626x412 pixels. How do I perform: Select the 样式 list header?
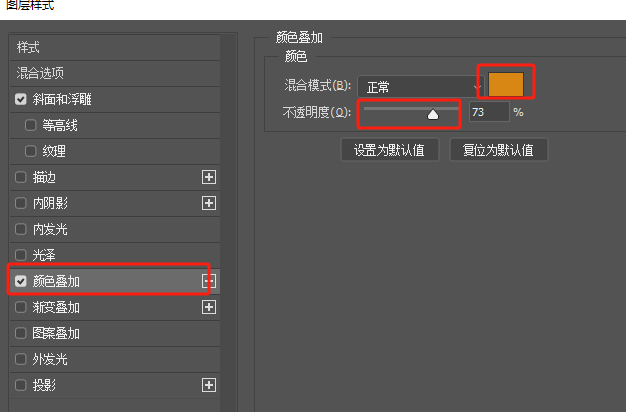[x=115, y=48]
